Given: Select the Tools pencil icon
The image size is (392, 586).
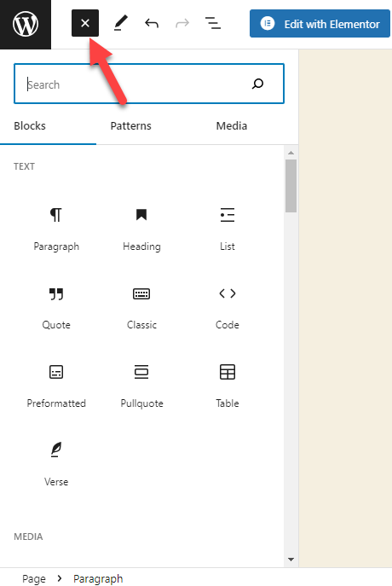Looking at the screenshot, I should pyautogui.click(x=121, y=23).
